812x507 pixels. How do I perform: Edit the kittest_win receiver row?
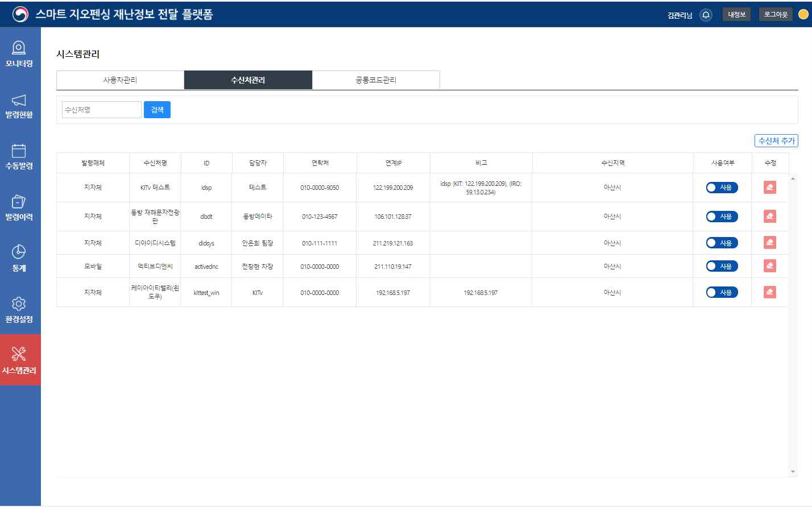(770, 292)
